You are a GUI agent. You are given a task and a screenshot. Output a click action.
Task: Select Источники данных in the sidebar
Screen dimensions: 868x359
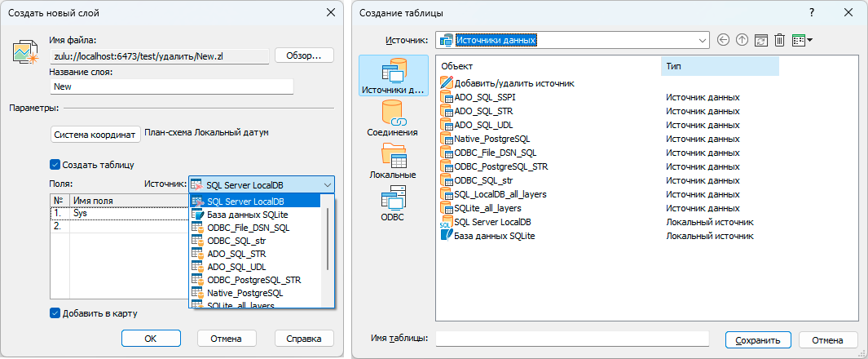pyautogui.click(x=392, y=76)
